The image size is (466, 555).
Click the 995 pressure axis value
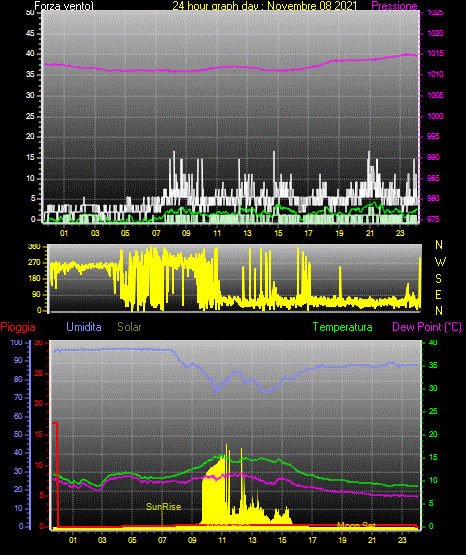pos(433,136)
